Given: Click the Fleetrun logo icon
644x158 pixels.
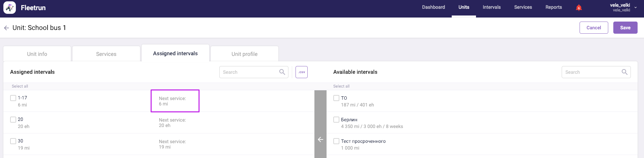Looking at the screenshot, I should pyautogui.click(x=9, y=7).
